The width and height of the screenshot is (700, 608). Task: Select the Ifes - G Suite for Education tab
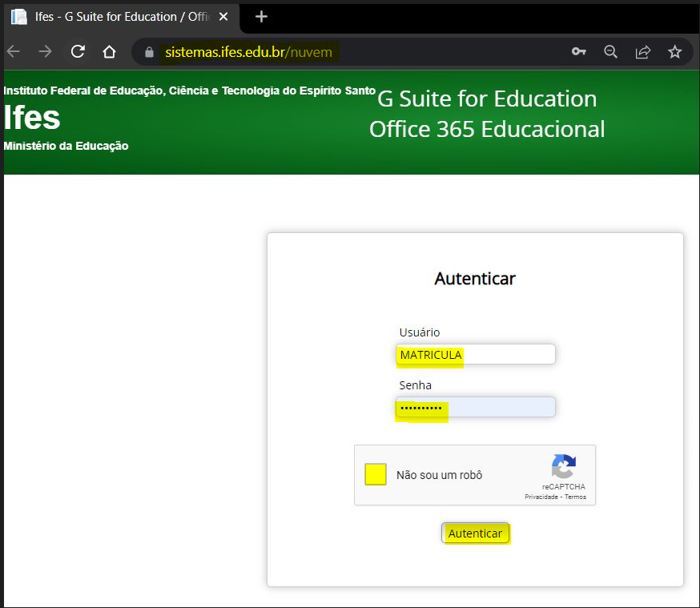(x=112, y=17)
